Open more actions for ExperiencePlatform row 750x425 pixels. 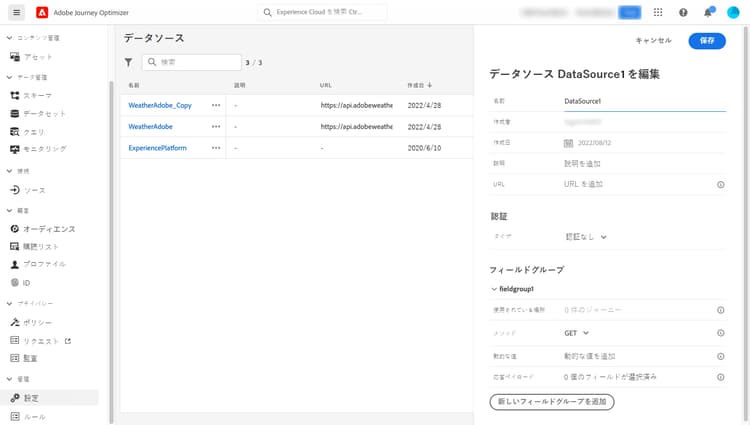tap(216, 148)
